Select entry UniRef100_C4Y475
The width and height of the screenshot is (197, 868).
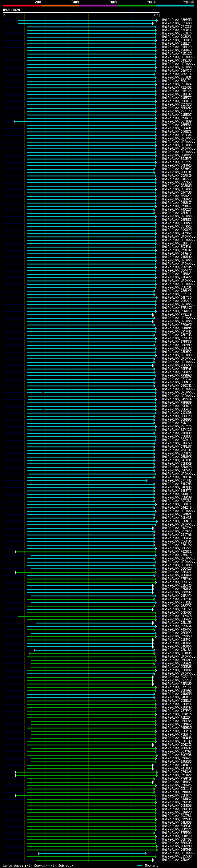pyautogui.click(x=177, y=616)
